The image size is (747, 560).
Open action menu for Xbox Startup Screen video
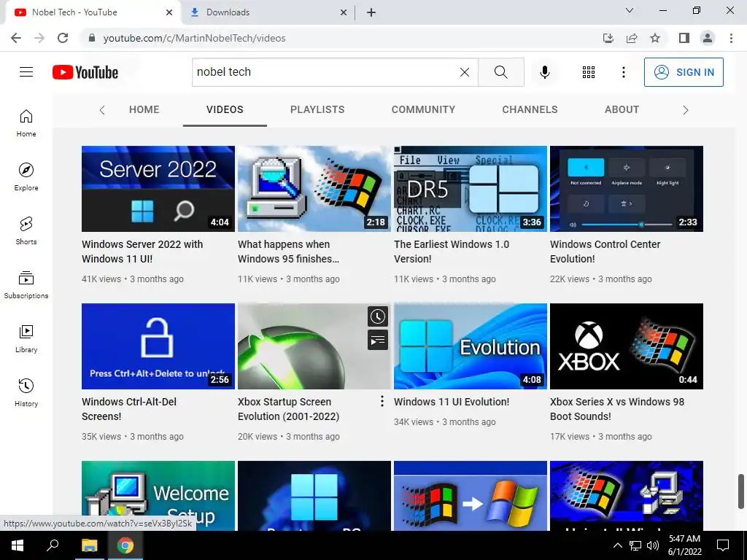coord(382,402)
